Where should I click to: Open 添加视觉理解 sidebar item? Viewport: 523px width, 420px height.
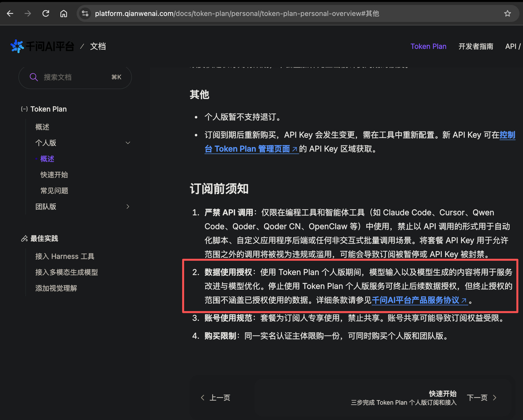(56, 288)
